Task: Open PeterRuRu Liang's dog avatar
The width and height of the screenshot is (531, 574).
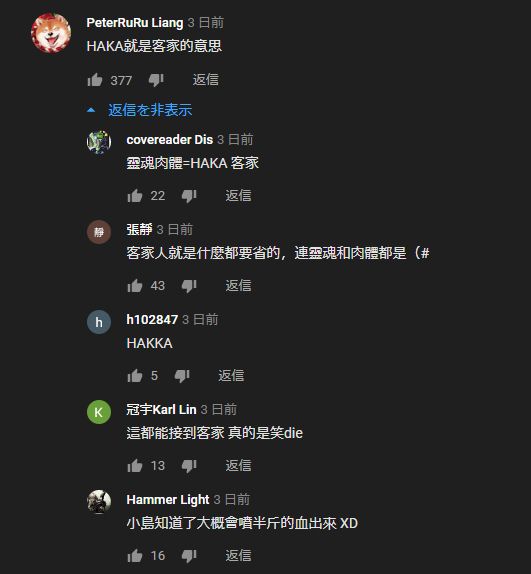Action: coord(51,33)
